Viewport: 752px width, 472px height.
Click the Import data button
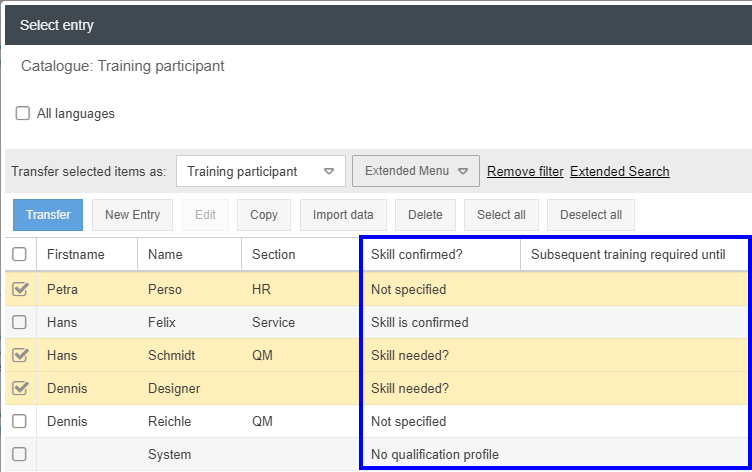coord(343,215)
